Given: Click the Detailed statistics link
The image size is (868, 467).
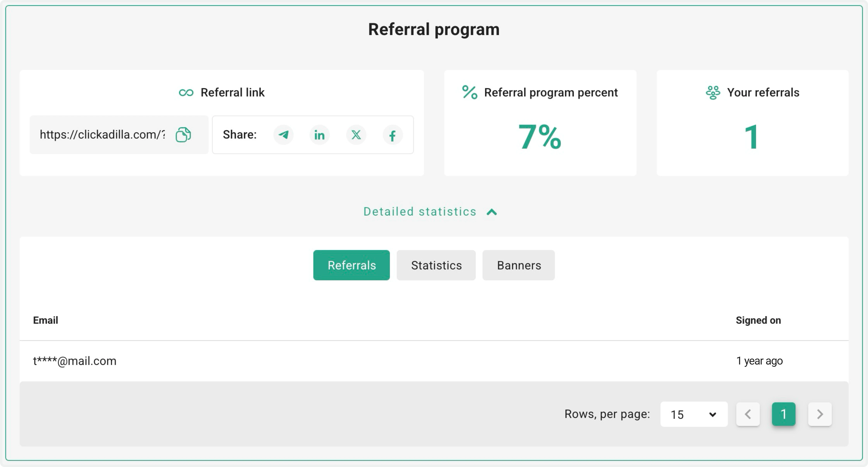Looking at the screenshot, I should pos(419,212).
